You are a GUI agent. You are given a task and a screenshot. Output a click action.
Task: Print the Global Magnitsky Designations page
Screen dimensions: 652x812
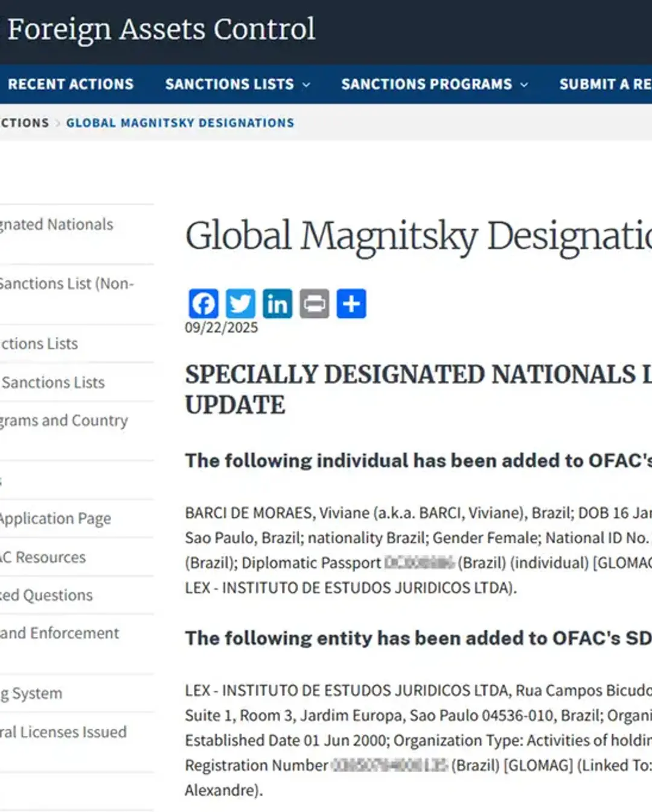click(315, 304)
